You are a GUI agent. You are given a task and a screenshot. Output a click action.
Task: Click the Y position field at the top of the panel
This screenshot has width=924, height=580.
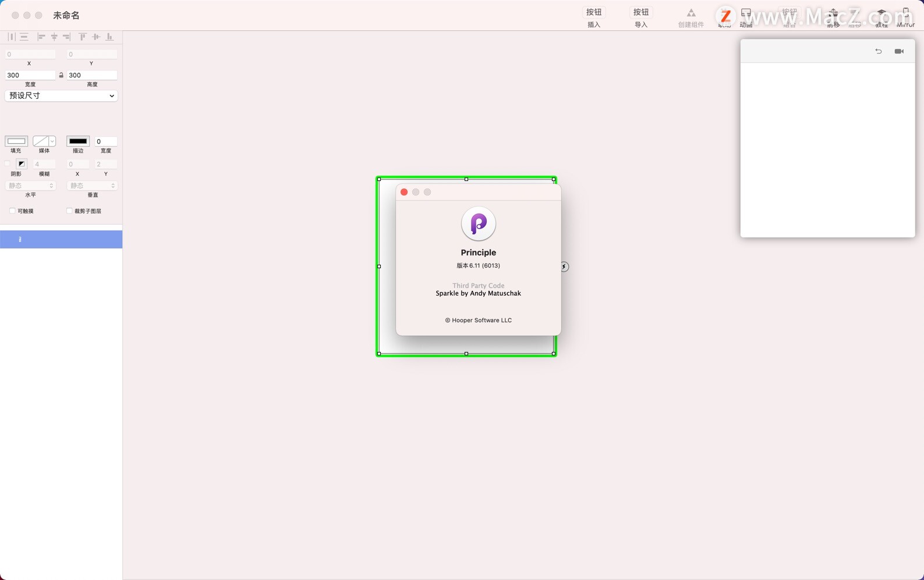point(92,54)
